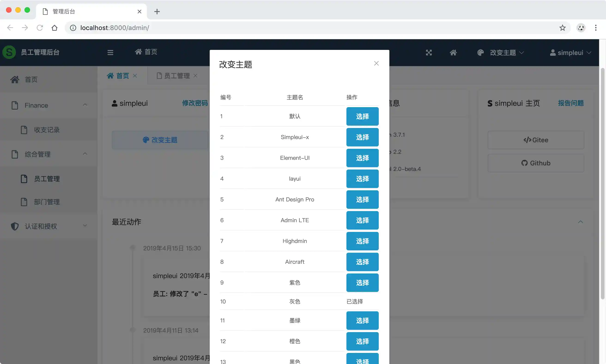Select the Ant Design Pro theme

pos(362,199)
